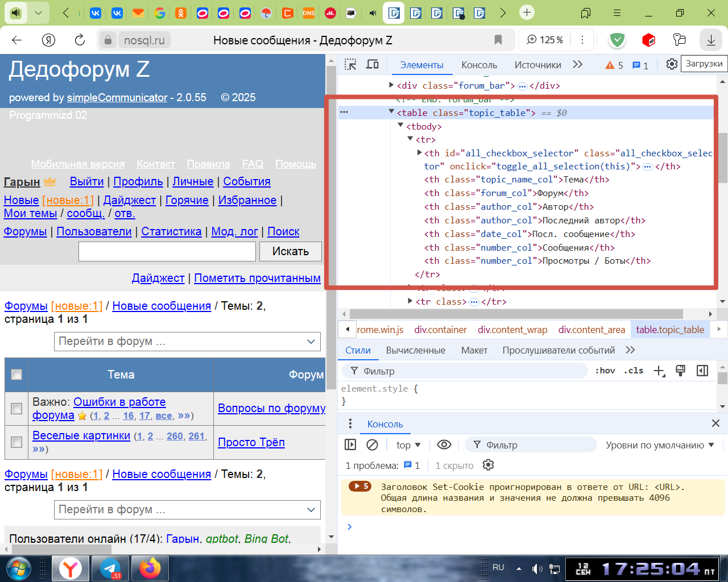Open DevTools settings gear icon
This screenshot has width=728, height=582.
[672, 64]
